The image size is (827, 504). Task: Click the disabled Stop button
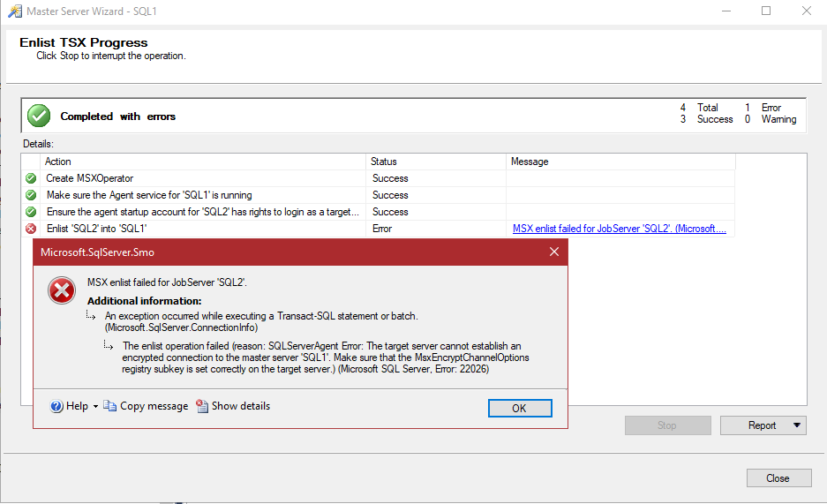tap(668, 425)
